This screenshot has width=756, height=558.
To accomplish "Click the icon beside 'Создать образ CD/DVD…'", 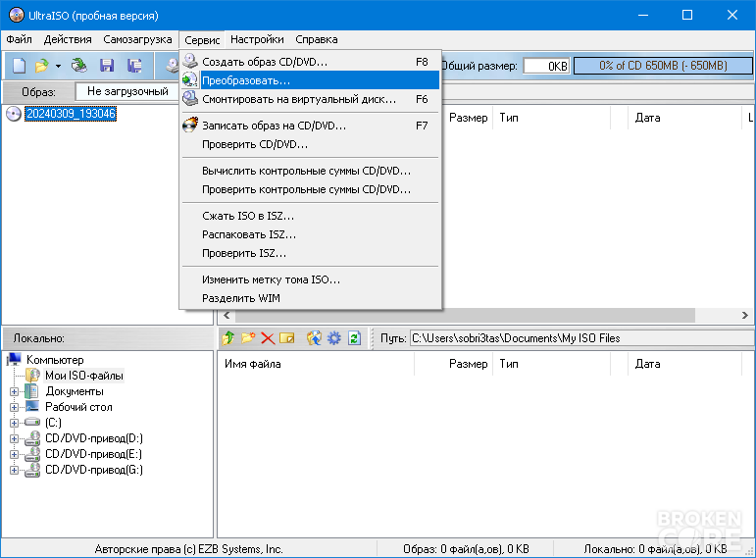I will click(x=190, y=61).
